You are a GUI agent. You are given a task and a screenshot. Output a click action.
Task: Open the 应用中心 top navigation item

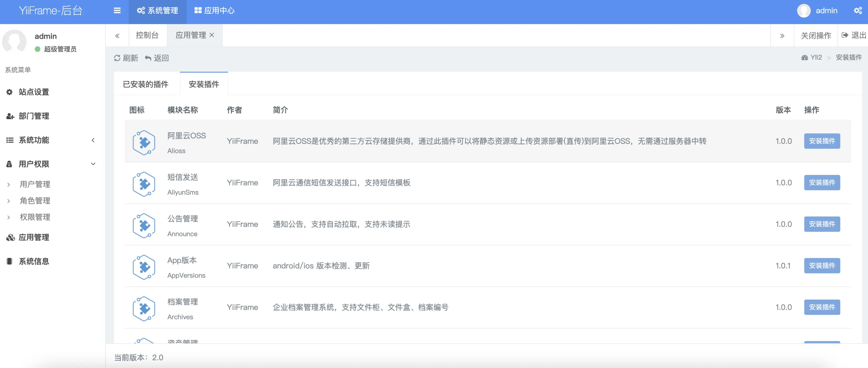point(214,11)
